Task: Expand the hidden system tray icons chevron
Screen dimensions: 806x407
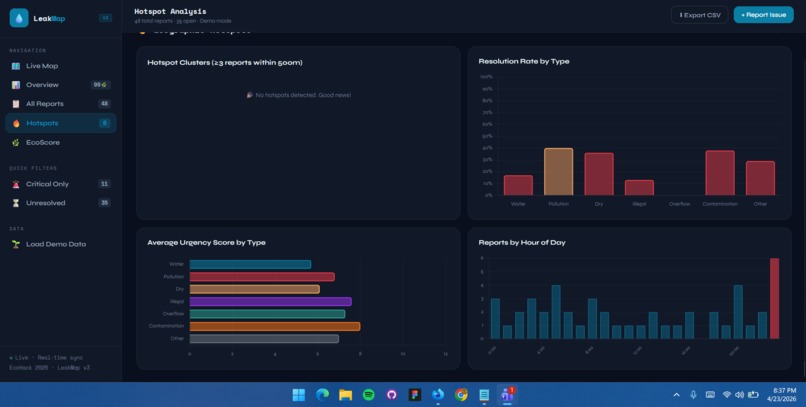Action: click(x=676, y=395)
